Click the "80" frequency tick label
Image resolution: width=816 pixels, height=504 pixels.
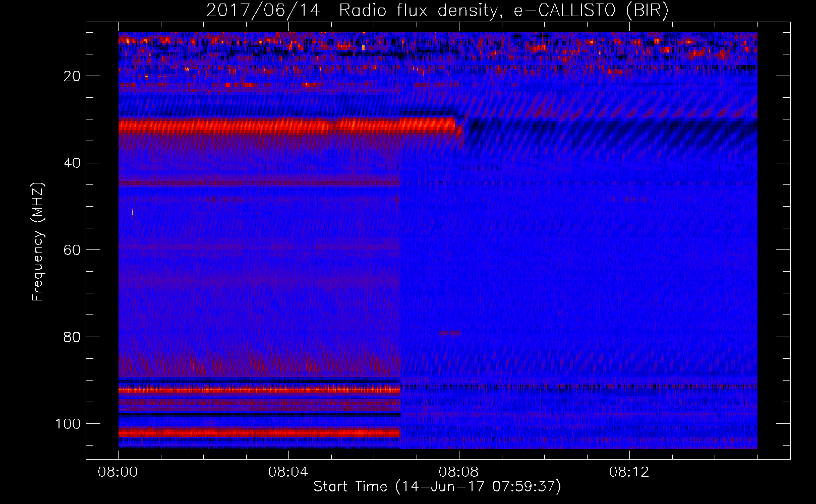click(73, 337)
